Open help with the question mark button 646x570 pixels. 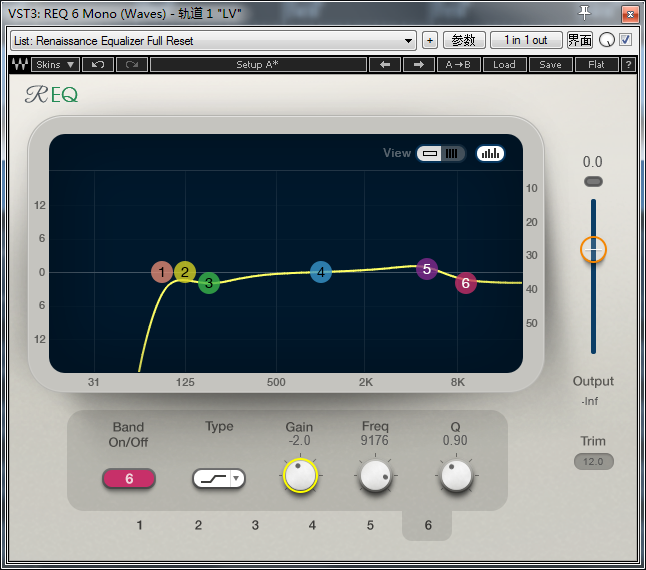pyautogui.click(x=628, y=65)
